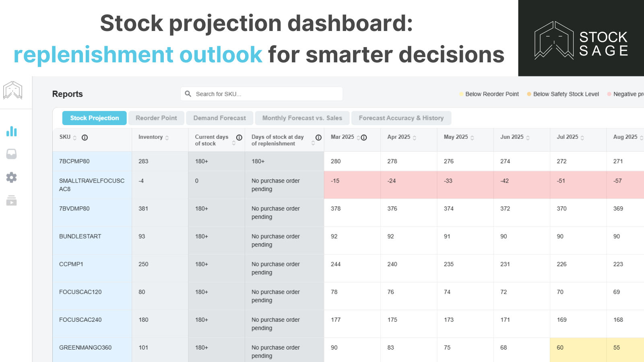Click the info icon next to Mar 2025
The image size is (644, 362).
pyautogui.click(x=364, y=138)
